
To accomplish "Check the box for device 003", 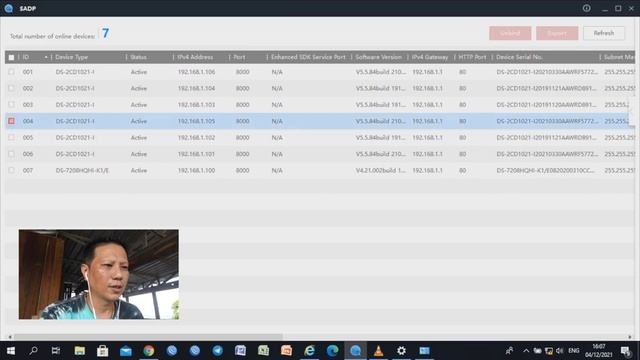I will point(11,104).
